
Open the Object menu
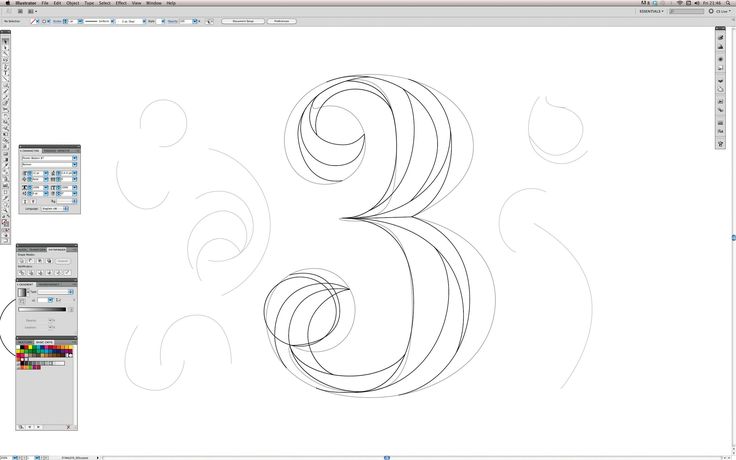coord(73,3)
